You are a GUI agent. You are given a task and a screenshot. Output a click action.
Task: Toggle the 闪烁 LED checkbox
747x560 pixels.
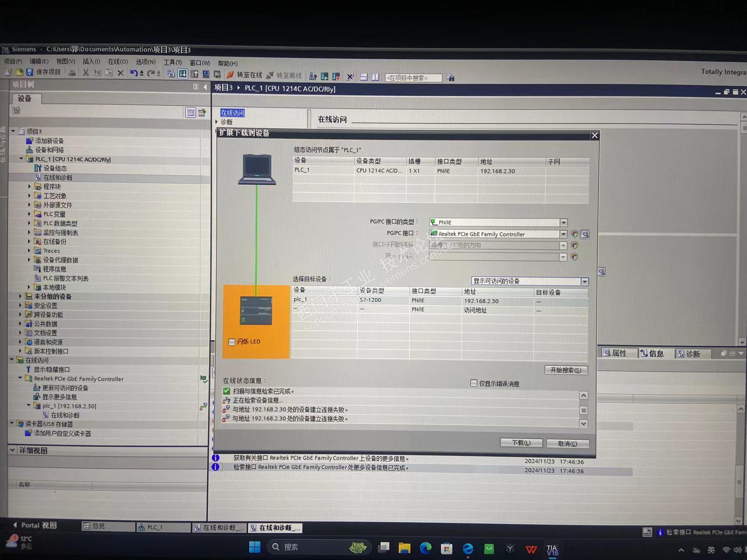click(x=232, y=342)
